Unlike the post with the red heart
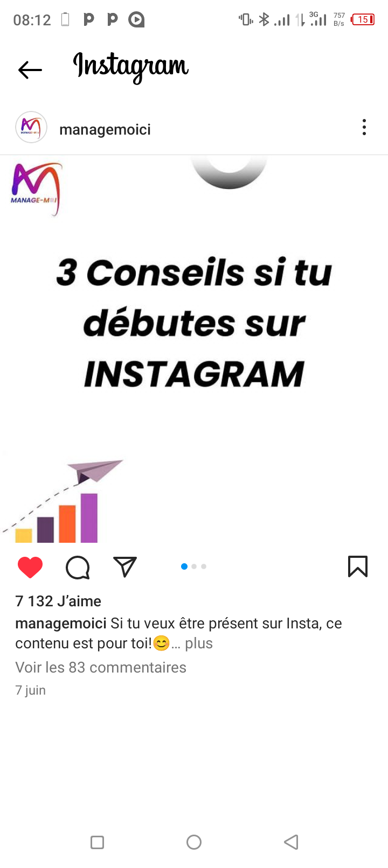The height and width of the screenshot is (868, 388). [x=30, y=568]
